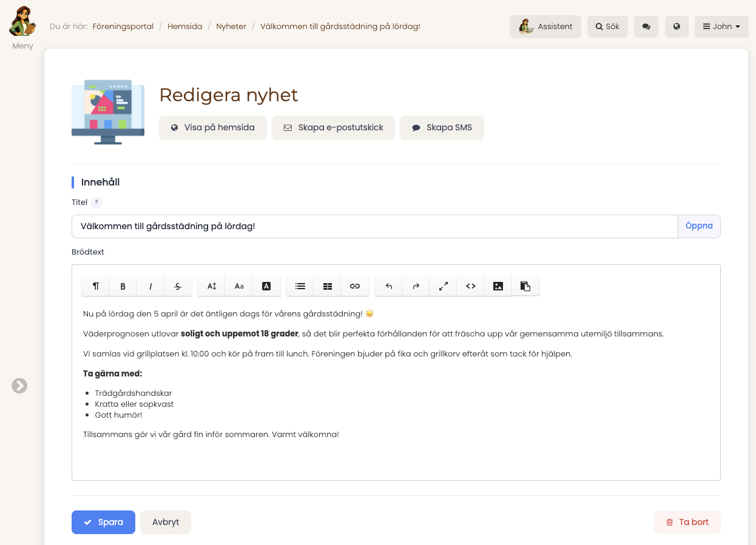Click the 'Trädgårdshandskar' list item
The height and width of the screenshot is (545, 756).
point(133,393)
